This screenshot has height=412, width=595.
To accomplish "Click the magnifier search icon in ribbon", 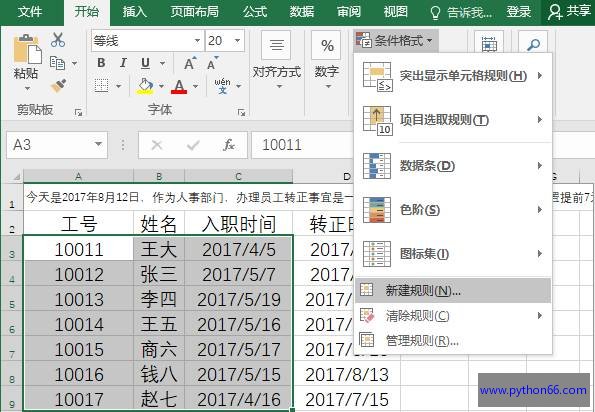I will pyautogui.click(x=533, y=44).
